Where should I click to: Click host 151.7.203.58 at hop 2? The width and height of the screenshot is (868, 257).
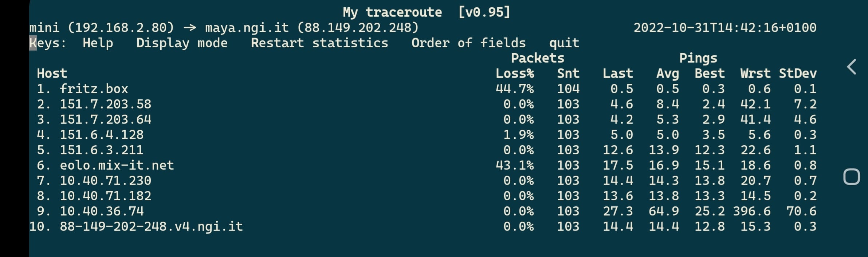coord(105,104)
